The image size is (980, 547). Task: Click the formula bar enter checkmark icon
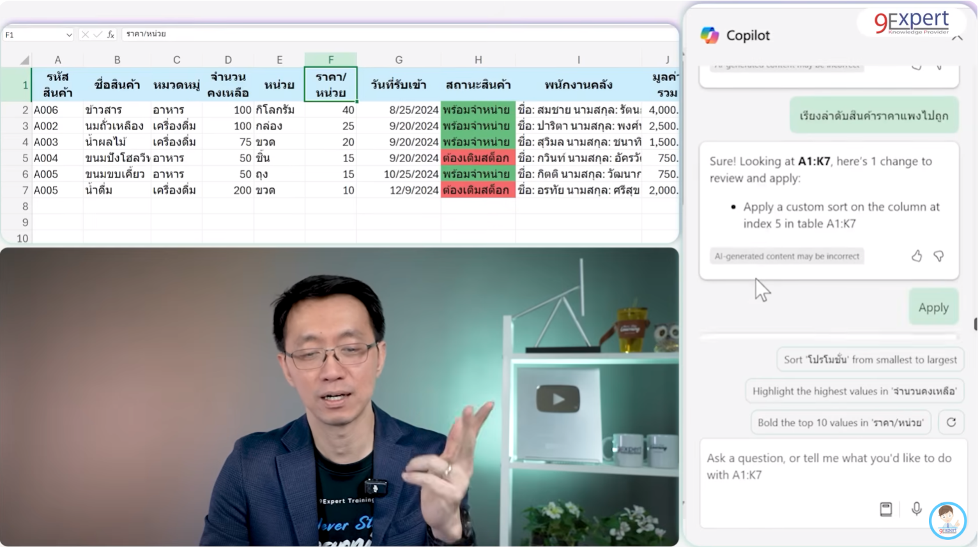pos(98,34)
